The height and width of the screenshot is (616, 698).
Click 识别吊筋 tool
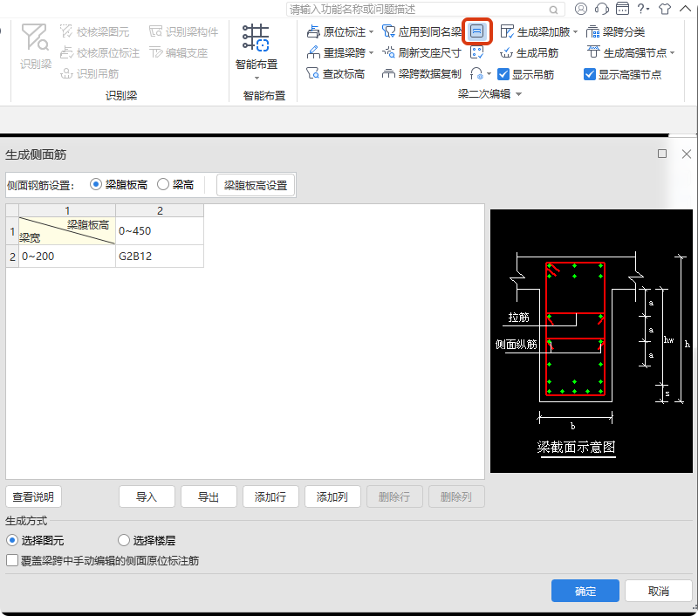(90, 73)
